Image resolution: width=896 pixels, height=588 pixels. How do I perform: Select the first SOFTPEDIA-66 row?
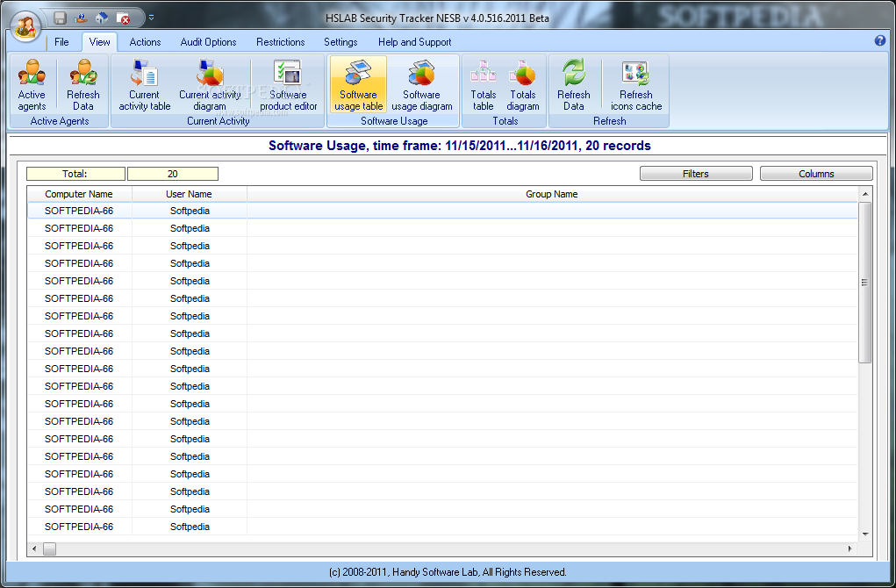442,211
